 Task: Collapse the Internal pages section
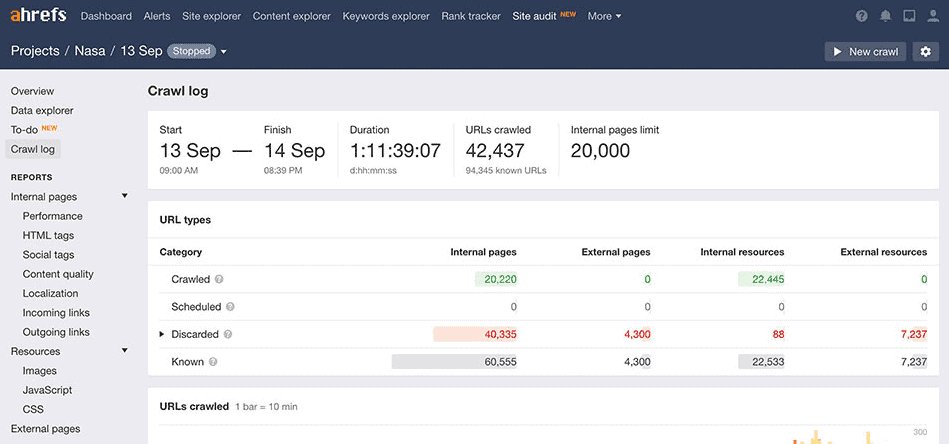click(x=124, y=197)
